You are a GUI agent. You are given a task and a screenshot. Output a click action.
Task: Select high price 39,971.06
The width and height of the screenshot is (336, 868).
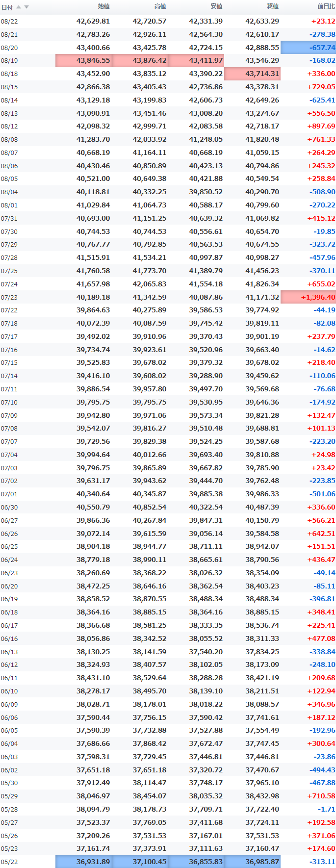[x=150, y=415]
